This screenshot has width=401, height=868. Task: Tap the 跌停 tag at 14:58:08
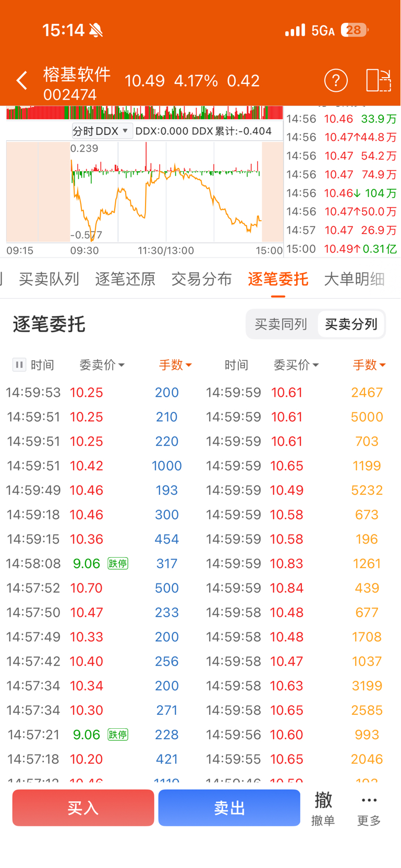pos(118,564)
